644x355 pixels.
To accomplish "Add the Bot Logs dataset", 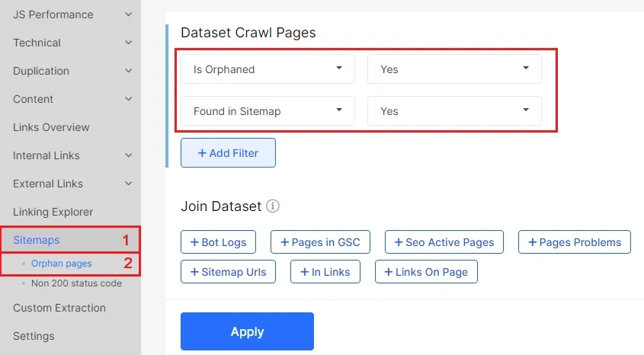I will pyautogui.click(x=218, y=242).
